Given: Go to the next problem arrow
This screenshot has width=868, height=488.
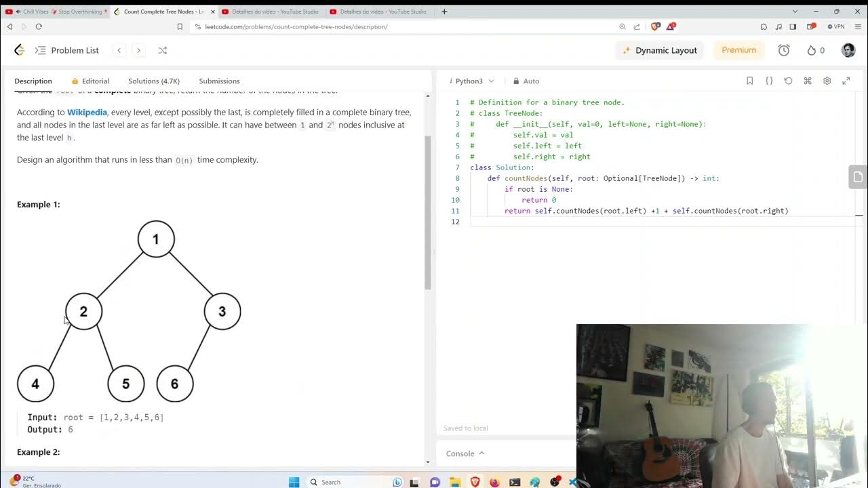Looking at the screenshot, I should 138,50.
